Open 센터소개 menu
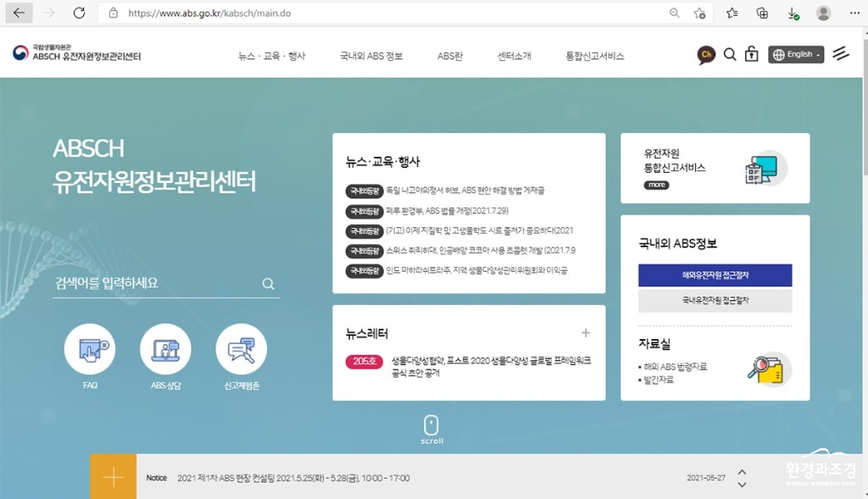 [x=515, y=56]
